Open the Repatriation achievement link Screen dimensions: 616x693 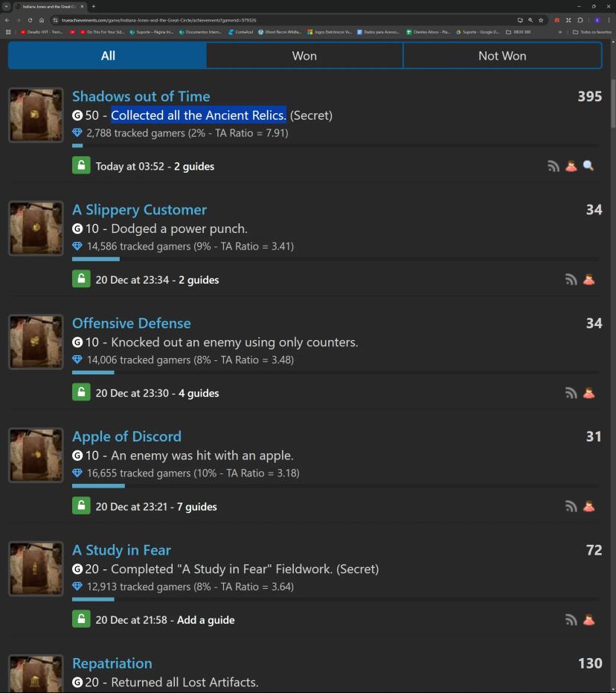pyautogui.click(x=112, y=663)
